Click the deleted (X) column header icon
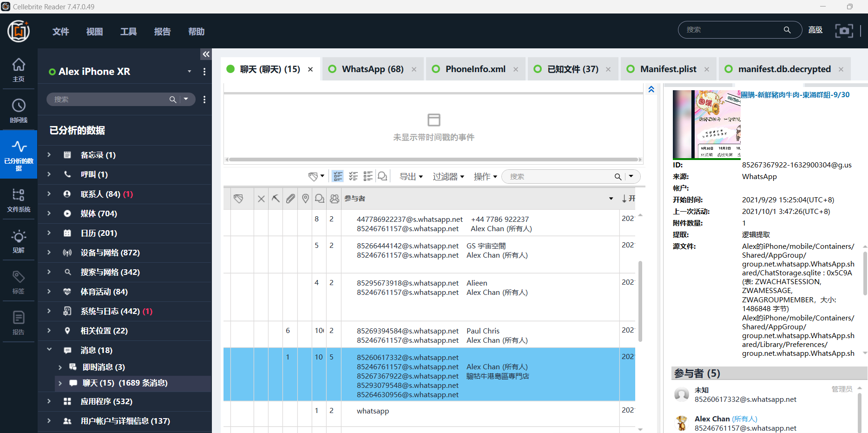 261,199
